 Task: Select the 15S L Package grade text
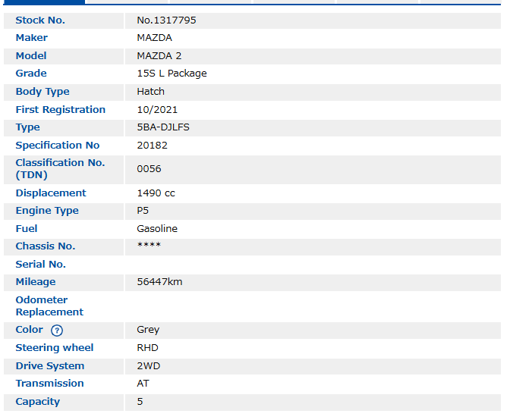[x=172, y=74]
